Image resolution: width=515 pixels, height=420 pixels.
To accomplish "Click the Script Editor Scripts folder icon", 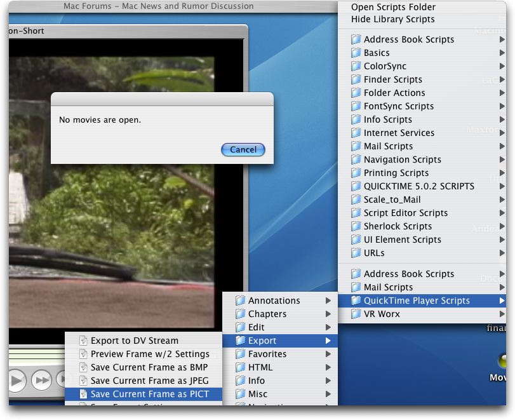I will click(356, 213).
